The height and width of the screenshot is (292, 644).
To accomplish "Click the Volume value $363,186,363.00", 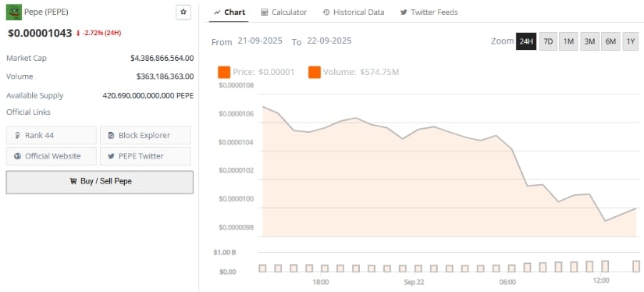I will pos(165,77).
